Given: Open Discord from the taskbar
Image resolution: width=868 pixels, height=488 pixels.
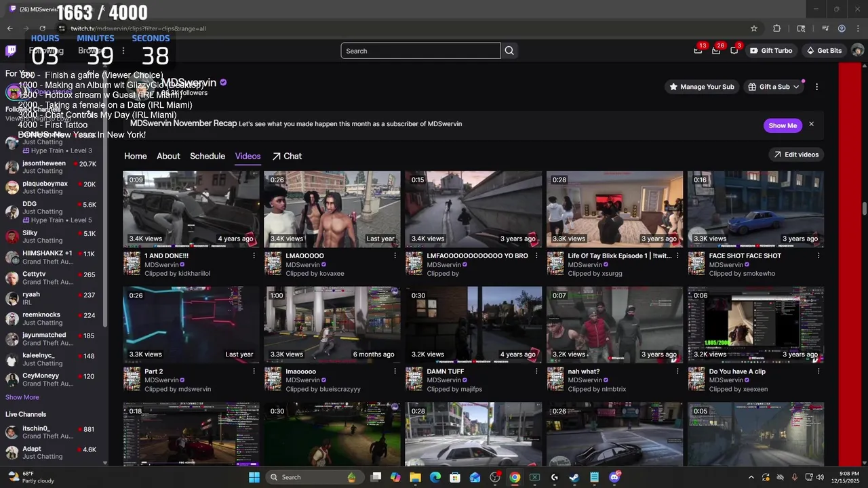Looking at the screenshot, I should pyautogui.click(x=614, y=477).
